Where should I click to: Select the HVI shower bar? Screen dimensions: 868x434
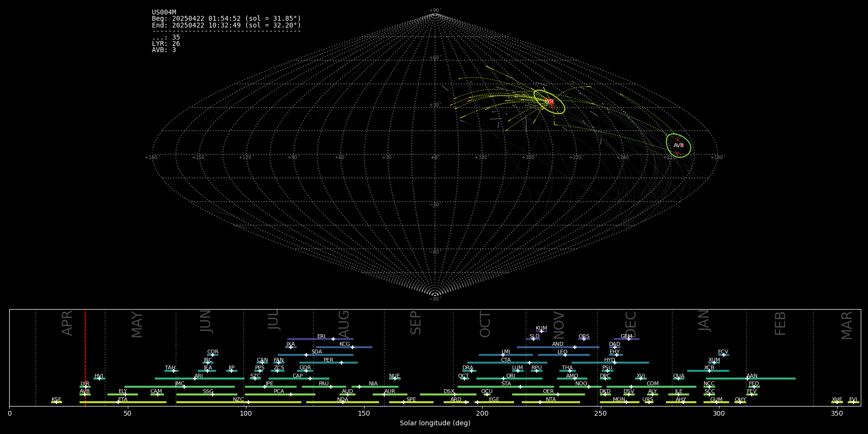click(x=99, y=379)
